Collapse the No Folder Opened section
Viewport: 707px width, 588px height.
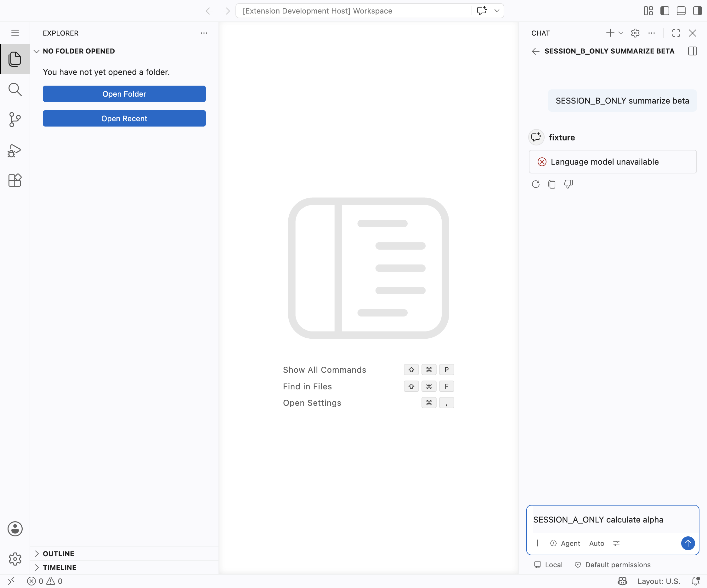click(x=124, y=51)
